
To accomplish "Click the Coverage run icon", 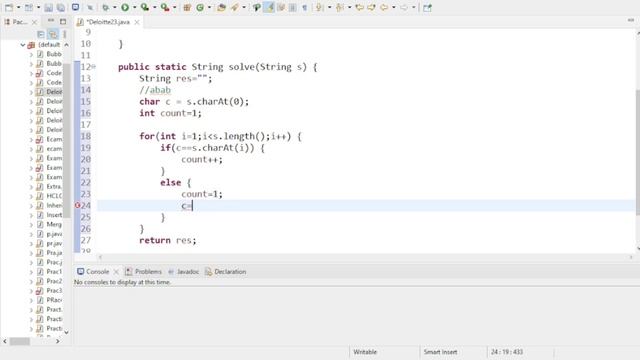I will pyautogui.click(x=144, y=7).
